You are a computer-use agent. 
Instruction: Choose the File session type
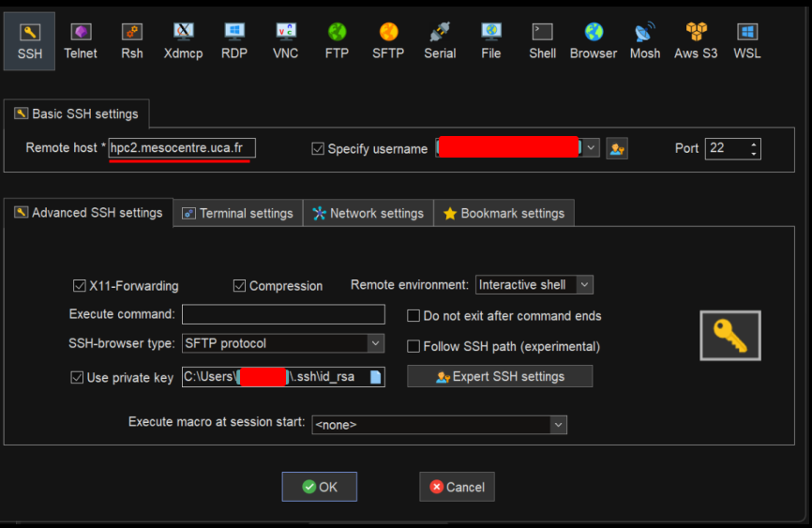(x=490, y=41)
